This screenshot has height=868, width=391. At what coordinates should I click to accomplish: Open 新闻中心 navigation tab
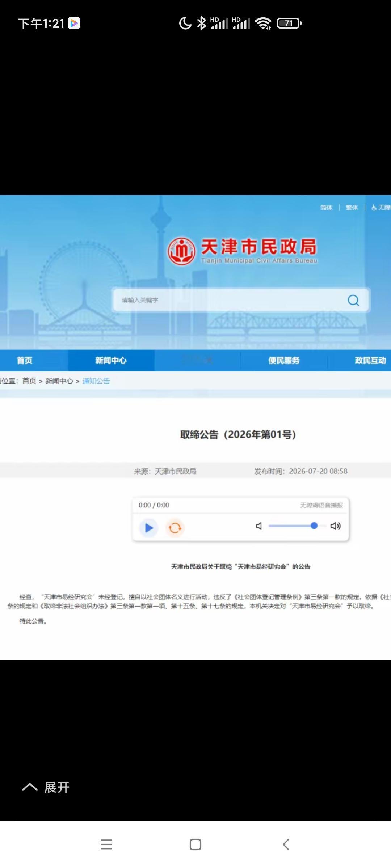click(x=111, y=360)
